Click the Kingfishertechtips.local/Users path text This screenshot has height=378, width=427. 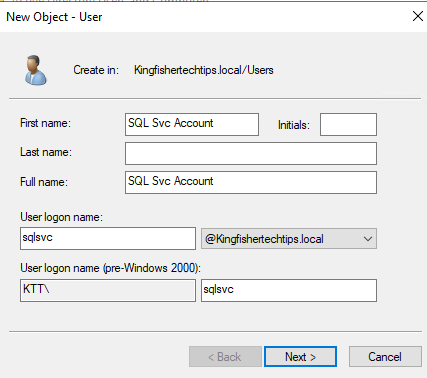(x=204, y=70)
